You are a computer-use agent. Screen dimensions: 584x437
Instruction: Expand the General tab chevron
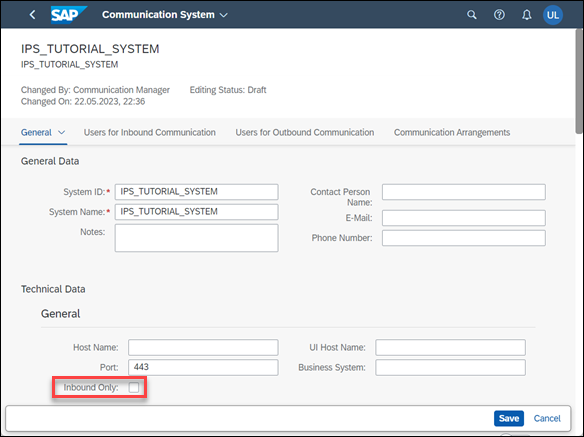coord(62,132)
